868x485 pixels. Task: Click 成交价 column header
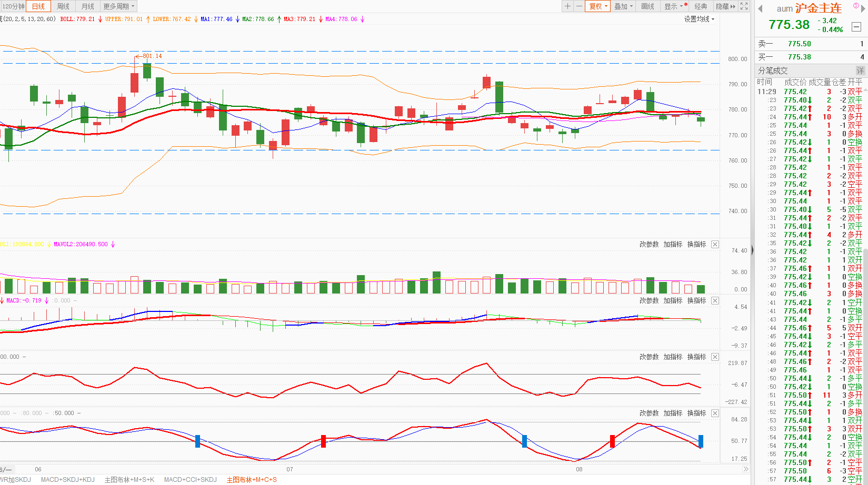pyautogui.click(x=795, y=82)
